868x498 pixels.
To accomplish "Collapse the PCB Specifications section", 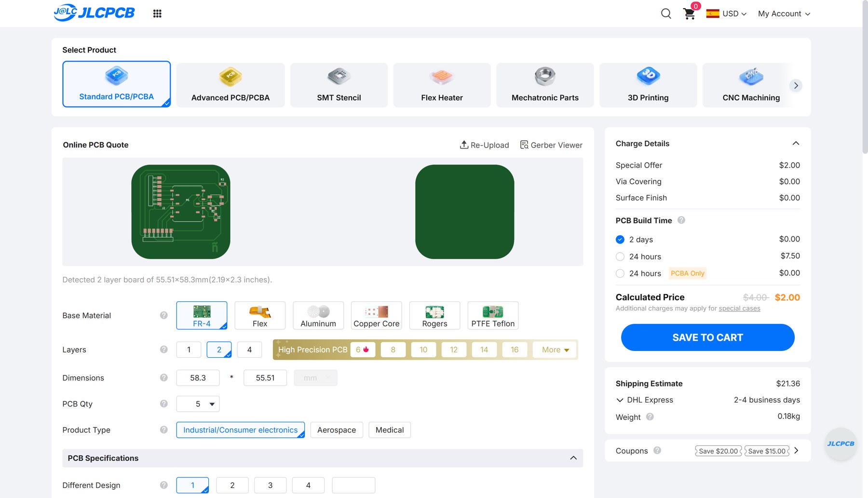I will pyautogui.click(x=573, y=458).
